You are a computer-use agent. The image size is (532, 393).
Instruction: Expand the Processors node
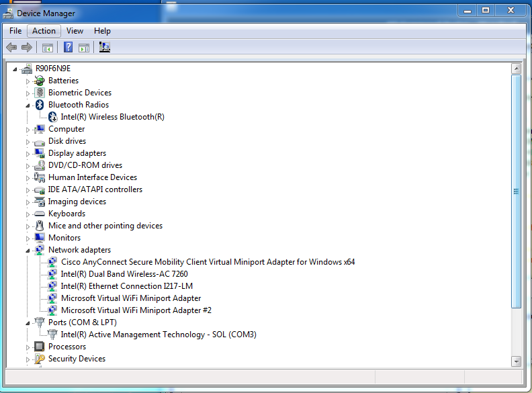28,347
